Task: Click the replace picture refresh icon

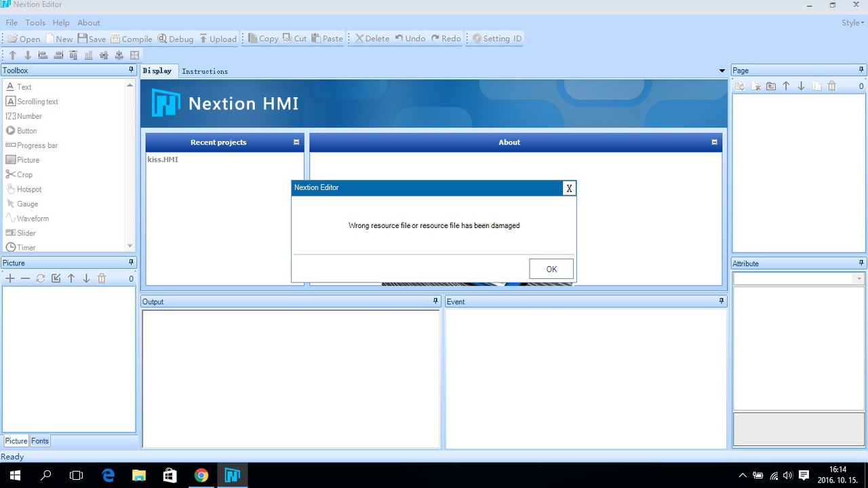Action: tap(41, 278)
